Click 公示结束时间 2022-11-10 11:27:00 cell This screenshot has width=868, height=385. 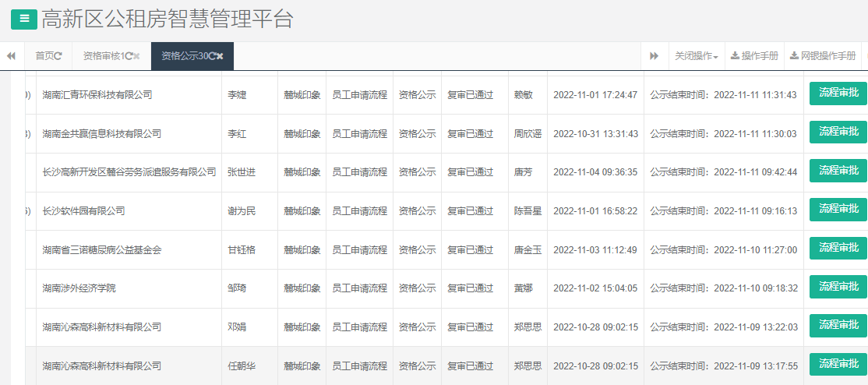pos(724,250)
